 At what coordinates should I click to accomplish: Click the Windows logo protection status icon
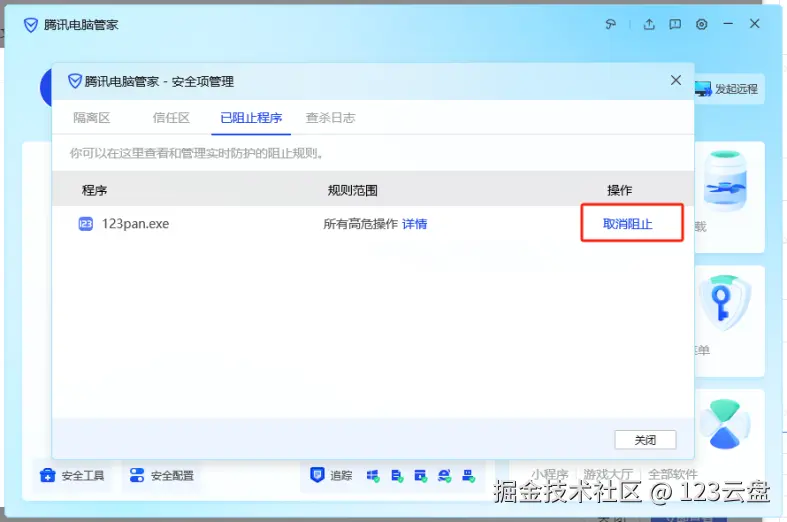pyautogui.click(x=373, y=476)
